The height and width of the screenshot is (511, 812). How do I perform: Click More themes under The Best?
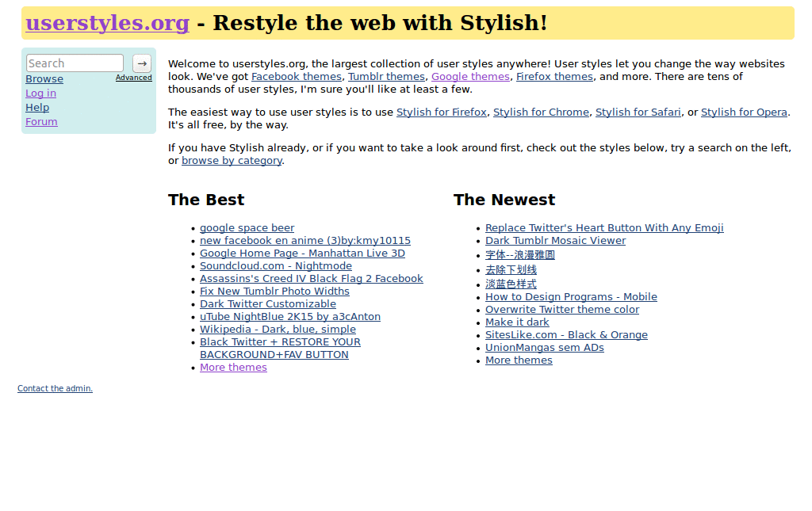click(234, 368)
